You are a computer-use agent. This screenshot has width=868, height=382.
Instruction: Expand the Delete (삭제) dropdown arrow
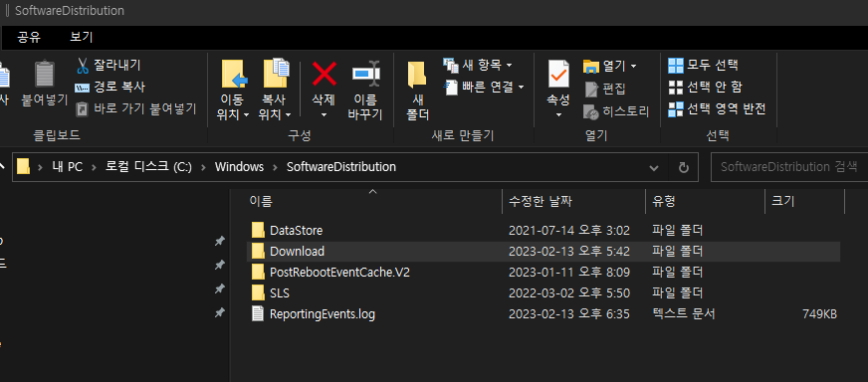click(x=324, y=114)
